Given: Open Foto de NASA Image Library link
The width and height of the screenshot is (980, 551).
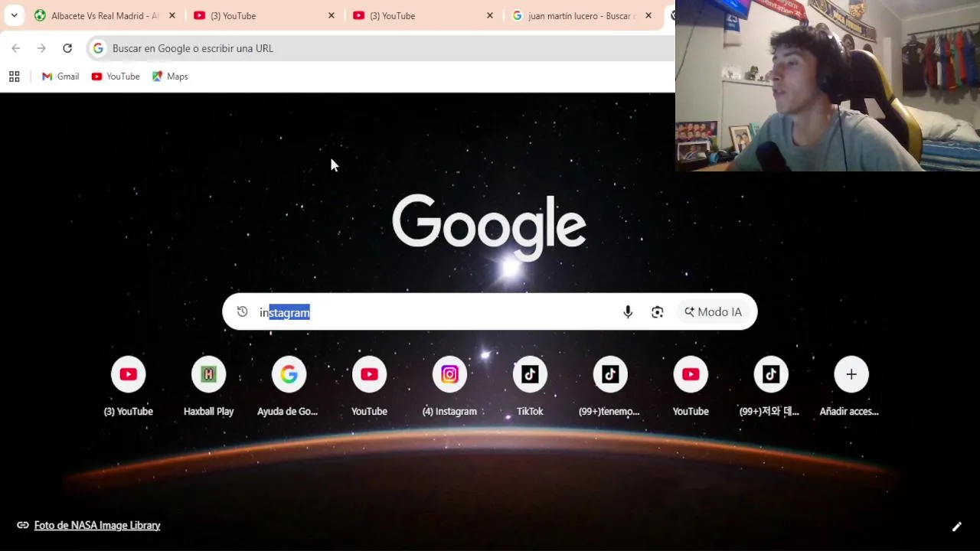Looking at the screenshot, I should 97,525.
